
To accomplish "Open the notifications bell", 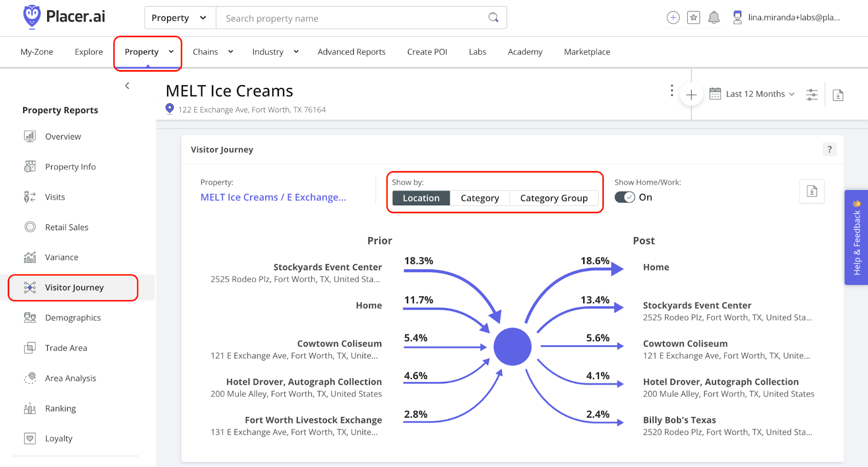I will [714, 17].
